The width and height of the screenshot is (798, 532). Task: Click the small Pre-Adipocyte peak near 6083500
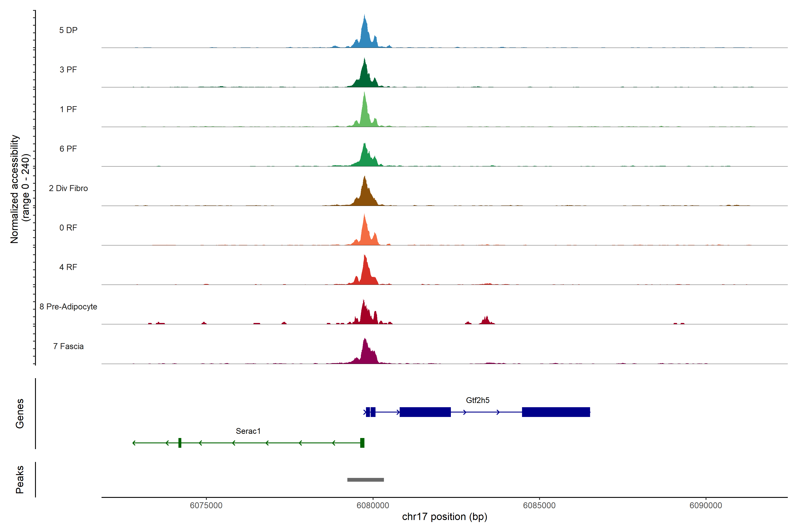(x=486, y=321)
